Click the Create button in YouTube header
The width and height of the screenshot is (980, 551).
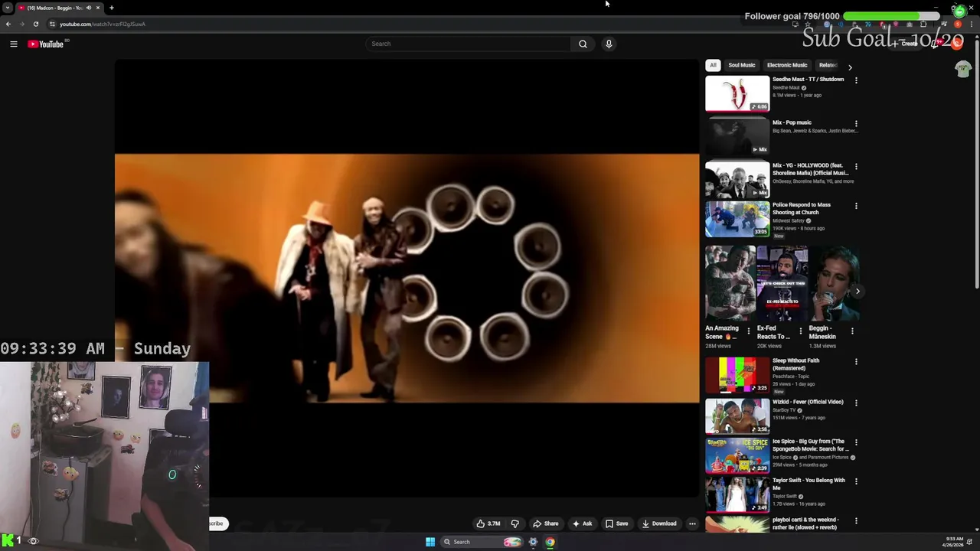(906, 44)
